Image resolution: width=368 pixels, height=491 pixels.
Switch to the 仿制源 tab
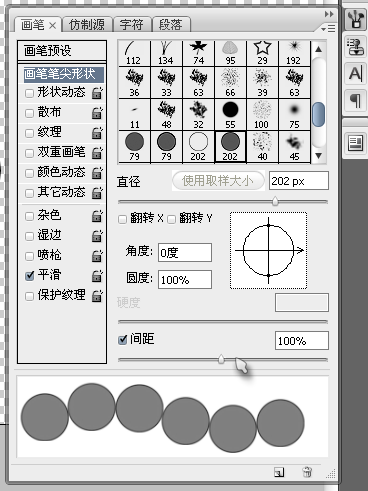coord(86,24)
